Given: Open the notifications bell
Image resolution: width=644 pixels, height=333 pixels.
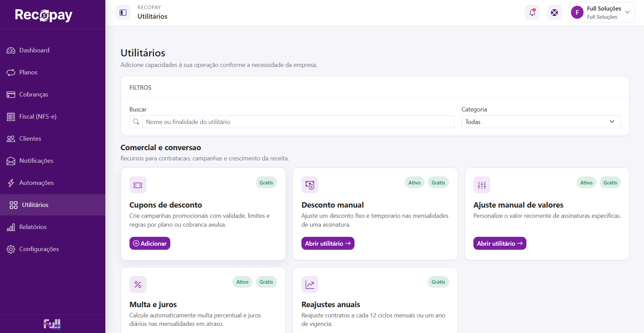Looking at the screenshot, I should click(x=532, y=13).
